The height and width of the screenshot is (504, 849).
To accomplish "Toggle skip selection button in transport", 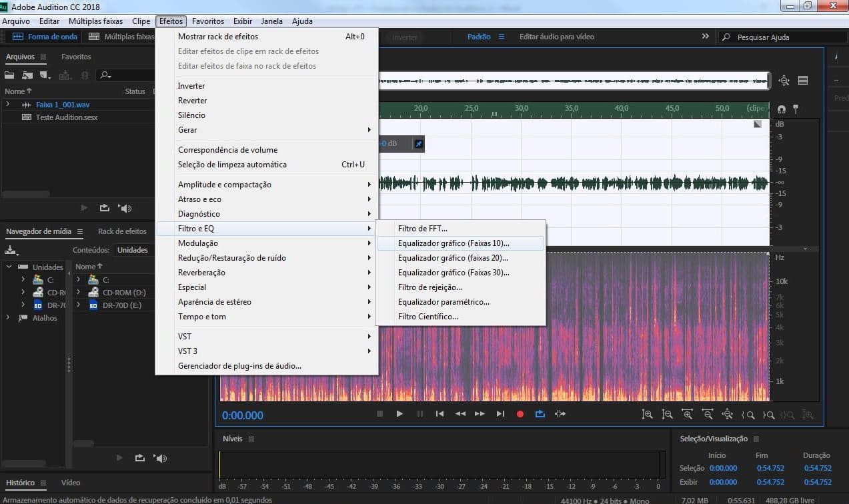I will [560, 414].
